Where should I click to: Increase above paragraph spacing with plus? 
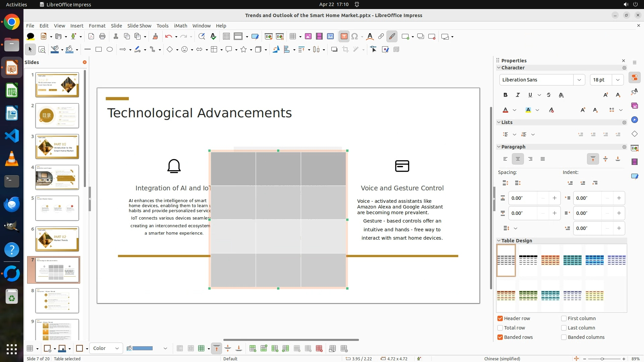coord(554,198)
